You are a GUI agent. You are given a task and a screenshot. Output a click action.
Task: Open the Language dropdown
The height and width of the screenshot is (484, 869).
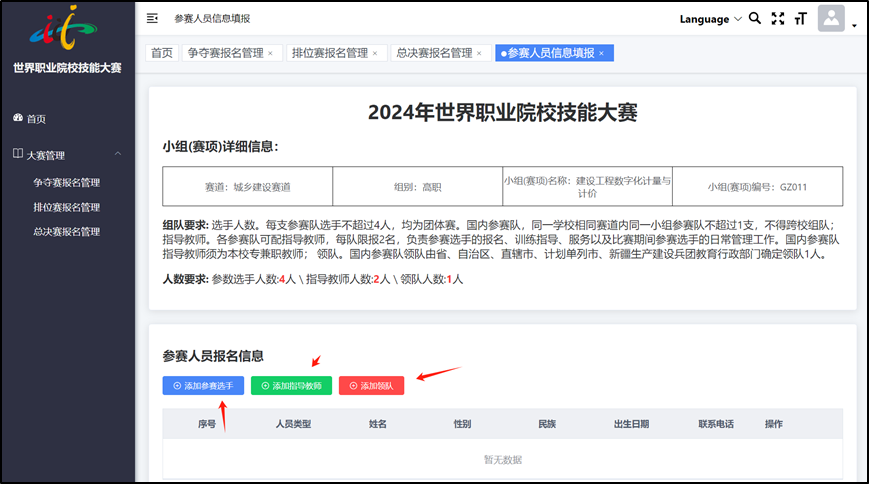tap(710, 19)
